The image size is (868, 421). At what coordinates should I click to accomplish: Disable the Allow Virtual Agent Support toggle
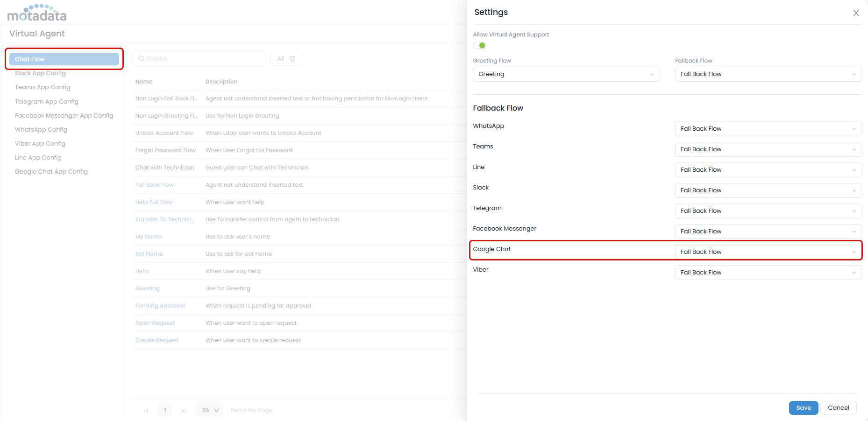click(x=479, y=45)
